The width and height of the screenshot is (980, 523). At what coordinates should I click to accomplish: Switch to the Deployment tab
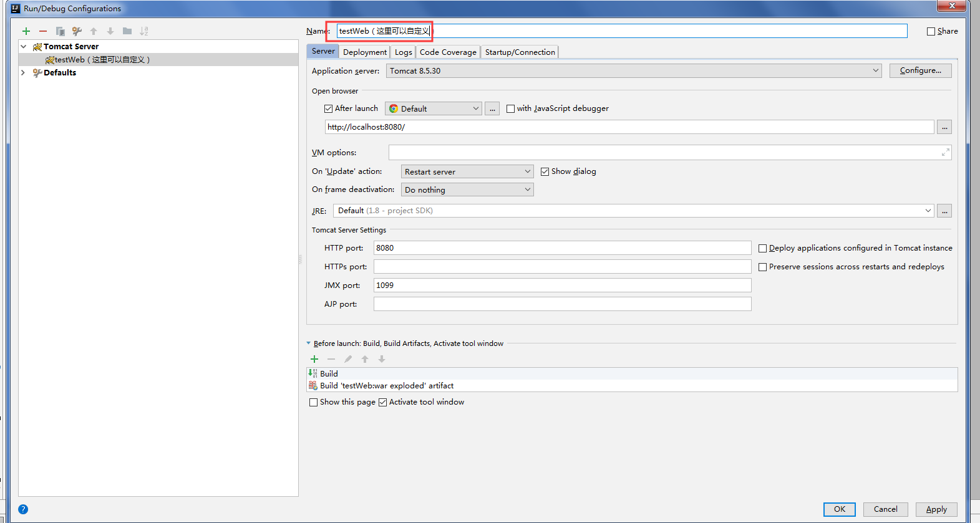pos(365,52)
